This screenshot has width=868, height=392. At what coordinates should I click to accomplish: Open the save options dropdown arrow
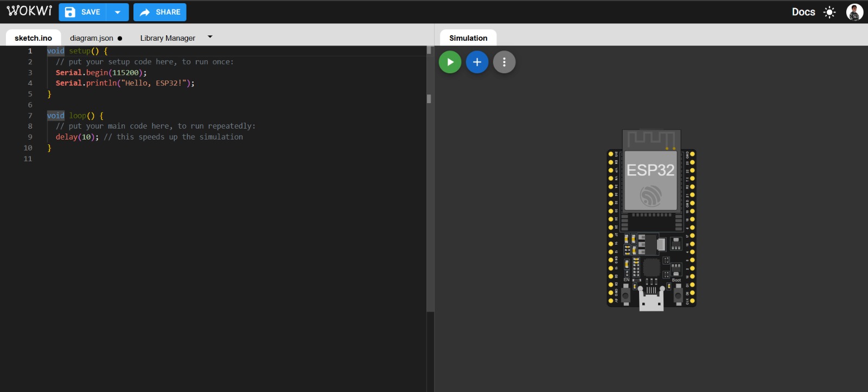pyautogui.click(x=118, y=12)
